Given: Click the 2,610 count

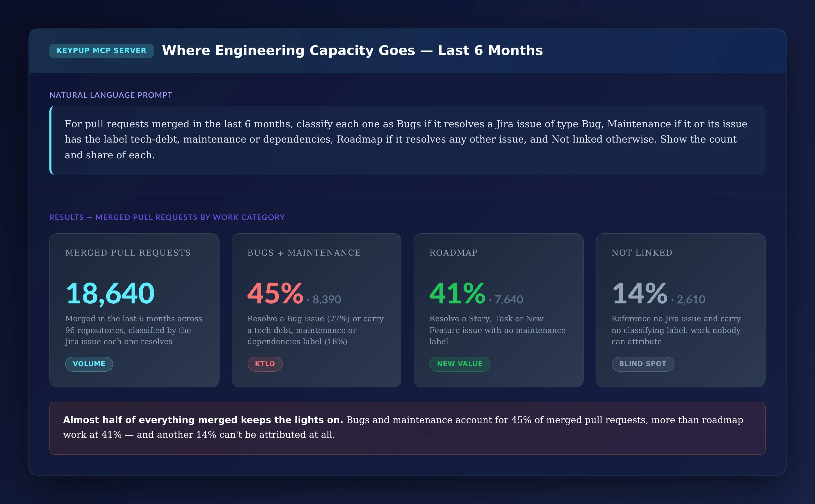Looking at the screenshot, I should (x=691, y=299).
